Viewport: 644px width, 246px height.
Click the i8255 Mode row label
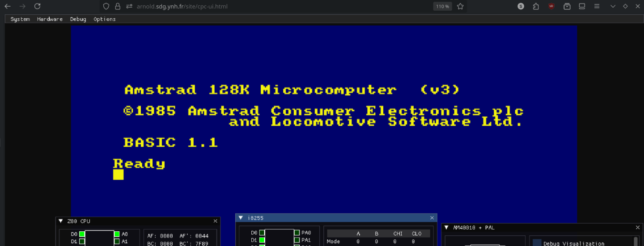pos(333,242)
